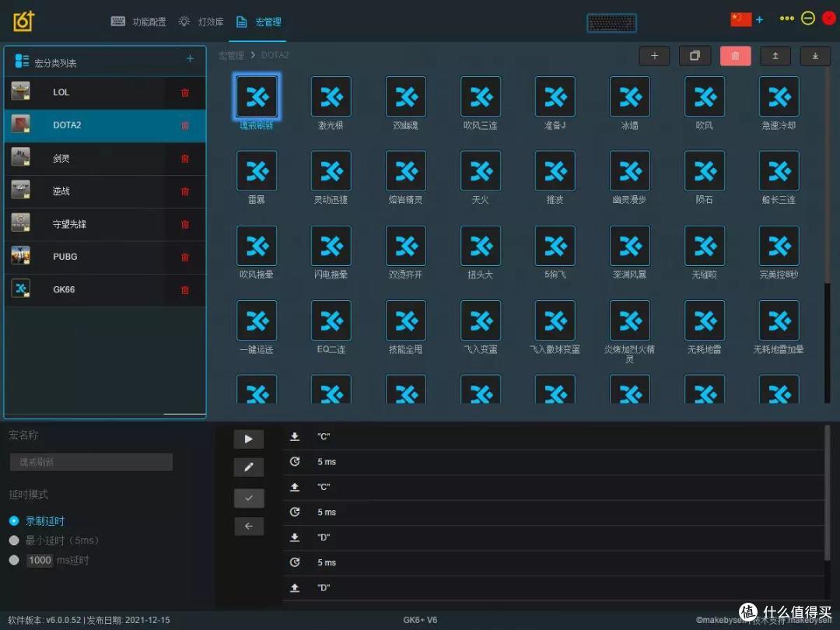
Task: Select the DOTA2 macro category
Action: point(105,125)
